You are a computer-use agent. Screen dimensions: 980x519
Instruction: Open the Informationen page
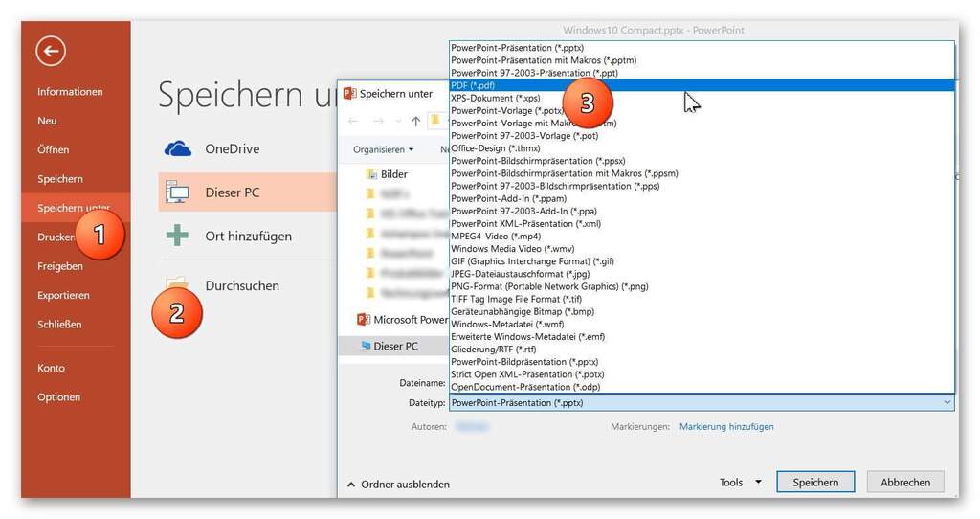pyautogui.click(x=69, y=91)
